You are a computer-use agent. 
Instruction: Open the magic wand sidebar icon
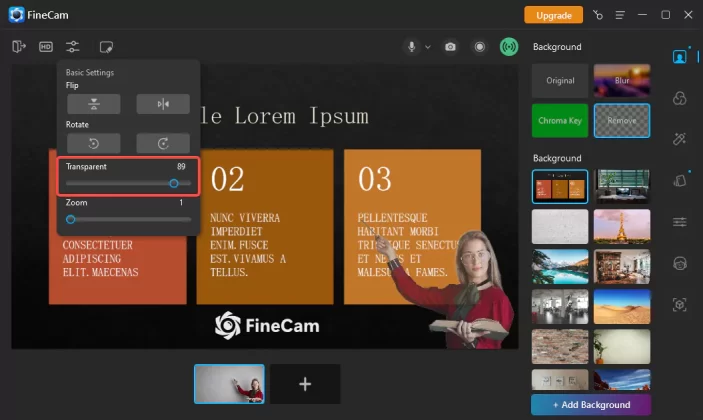(680, 139)
